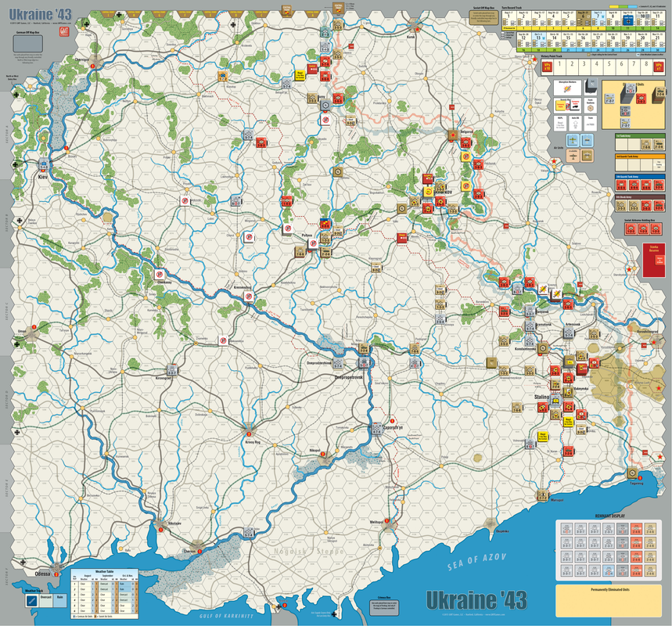This screenshot has height=626, width=672.
Task: Click the Osipenko city label
Action: [502, 531]
